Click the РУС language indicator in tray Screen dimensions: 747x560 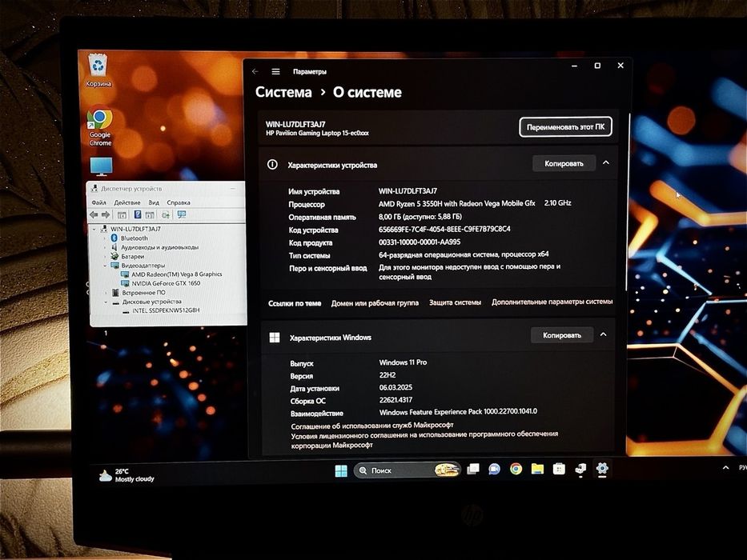[742, 467]
